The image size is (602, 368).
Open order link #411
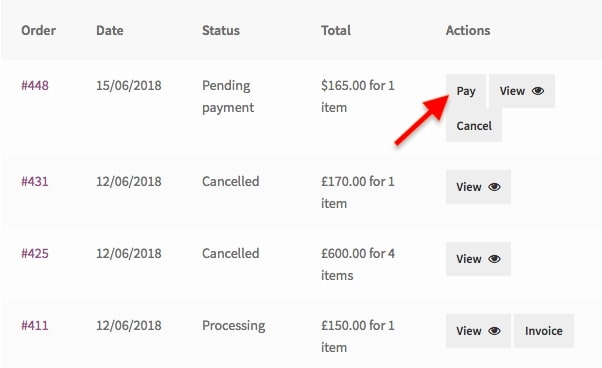pos(35,325)
